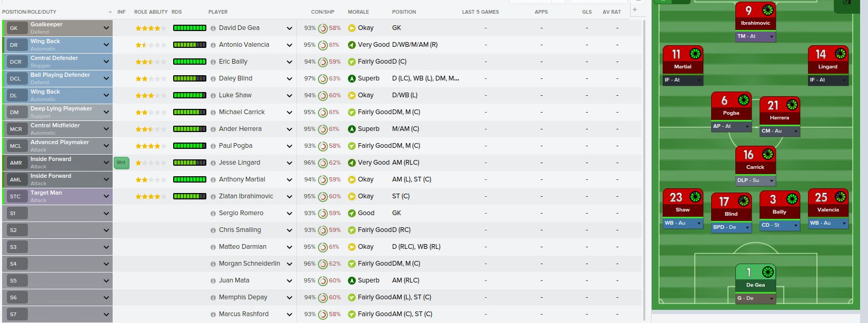Image resolution: width=868 pixels, height=323 pixels.
Task: Click the familiarity wheel on Lingard's shirt
Action: click(840, 54)
